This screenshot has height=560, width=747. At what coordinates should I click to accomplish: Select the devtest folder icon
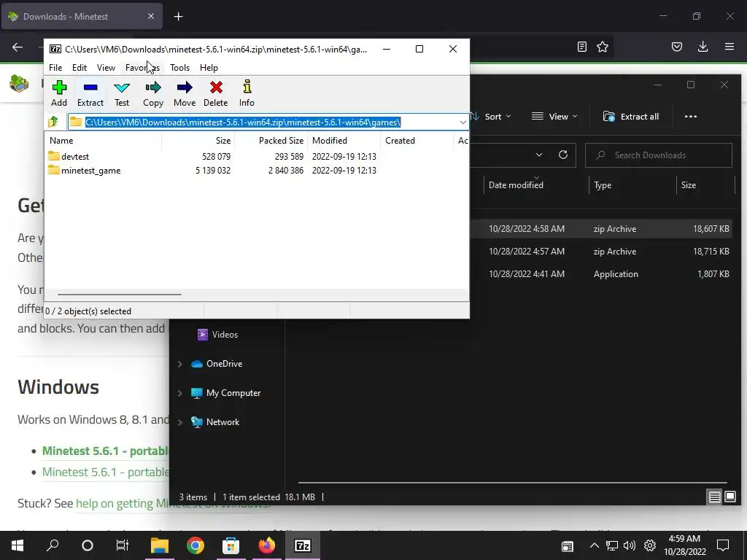[54, 156]
